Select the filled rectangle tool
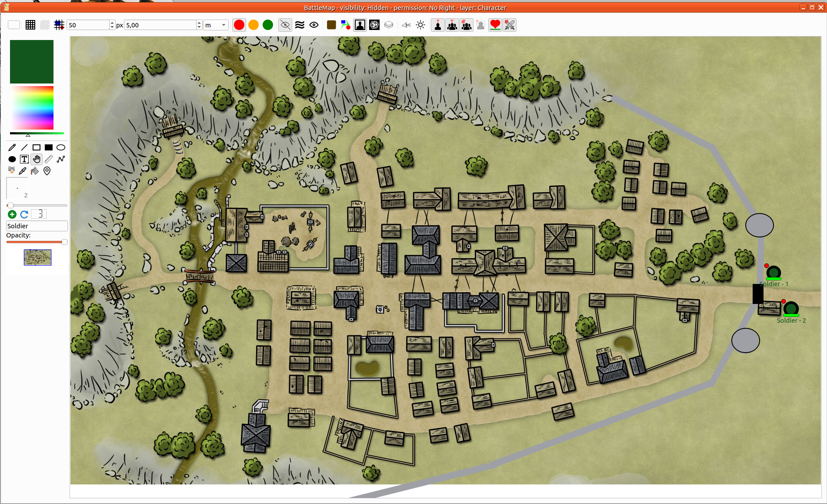Image resolution: width=827 pixels, height=504 pixels. 48,147
